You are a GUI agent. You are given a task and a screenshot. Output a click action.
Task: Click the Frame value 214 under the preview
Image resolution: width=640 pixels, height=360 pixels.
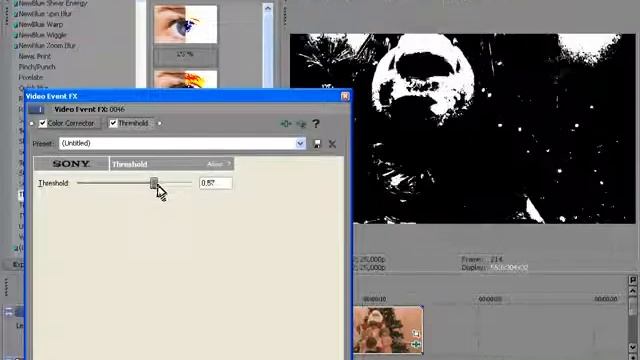click(x=497, y=259)
